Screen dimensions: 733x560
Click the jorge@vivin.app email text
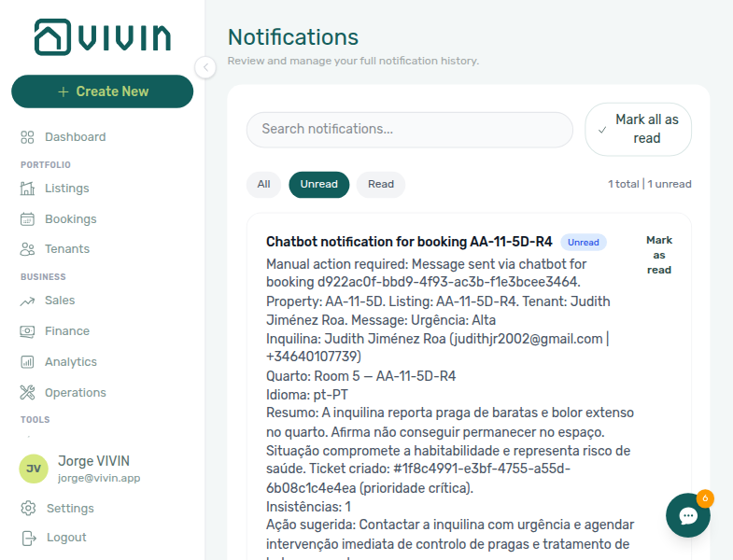(x=99, y=478)
